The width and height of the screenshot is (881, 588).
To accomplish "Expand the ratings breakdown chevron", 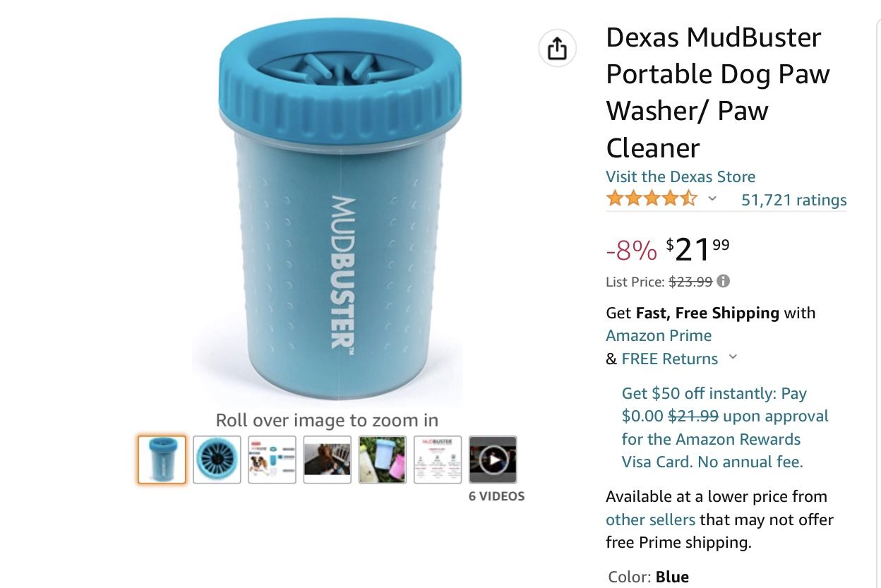I will 712,199.
